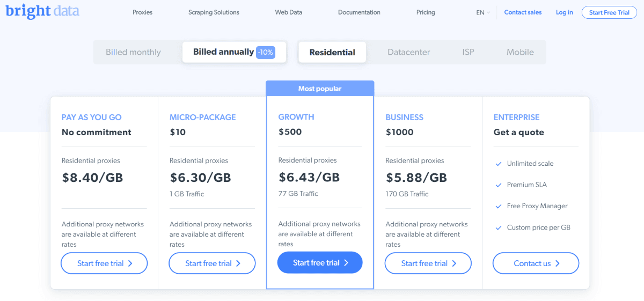The height and width of the screenshot is (301, 644).
Task: Click the $6.30/GB price
Action: pos(201,178)
